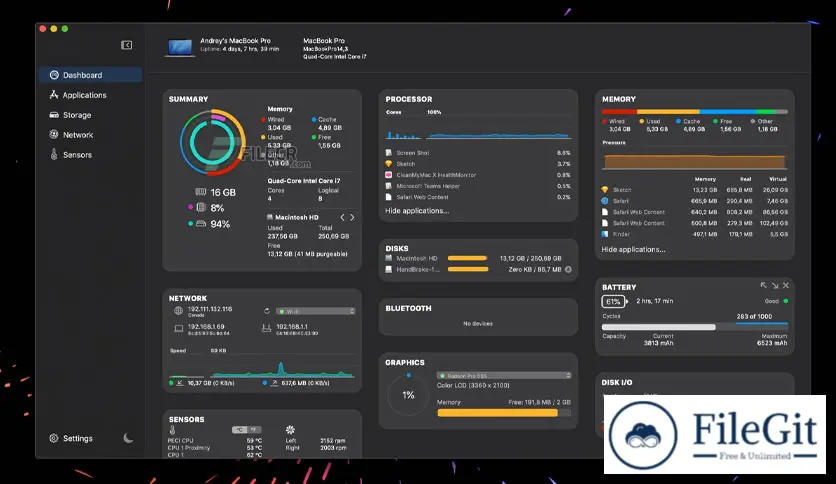This screenshot has width=836, height=484.
Task: Click the router gateway icon
Action: [267, 328]
